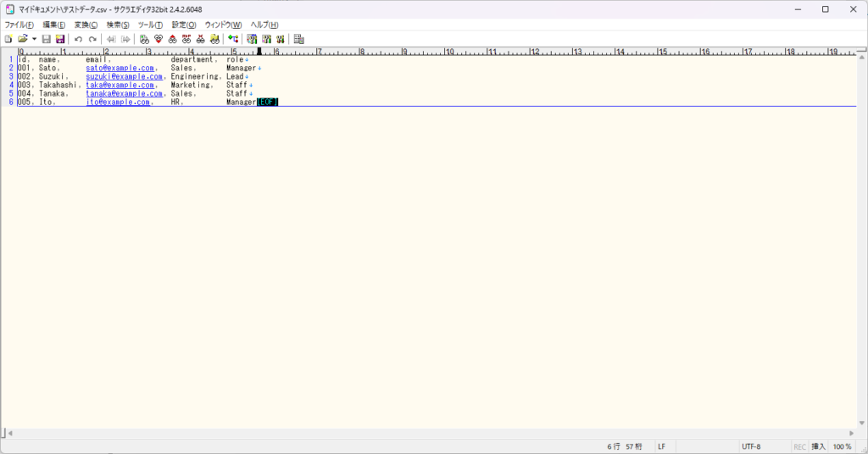Toggle the REC macro indicator in status bar
The height and width of the screenshot is (454, 868).
(x=799, y=446)
